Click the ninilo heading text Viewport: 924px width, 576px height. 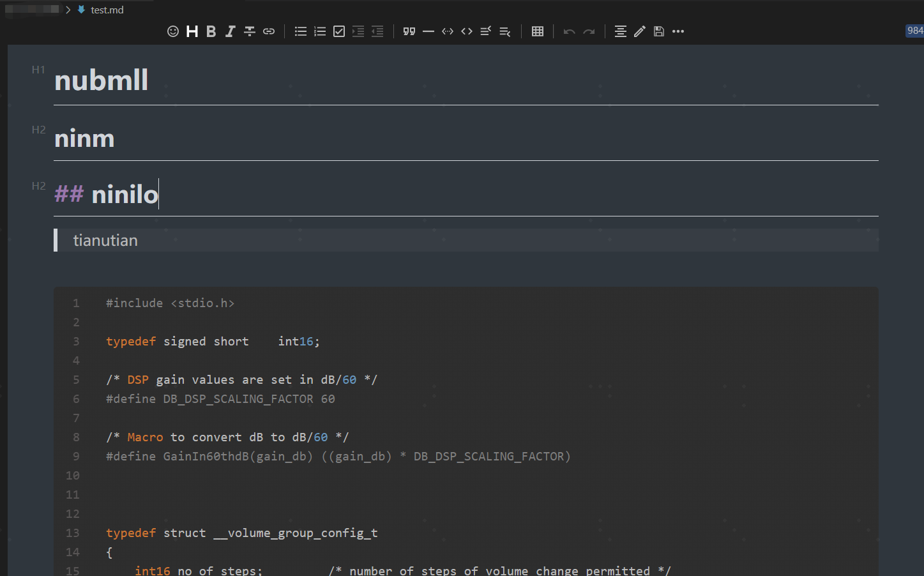(125, 194)
